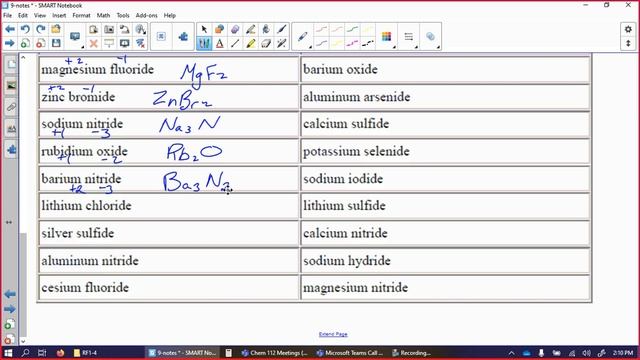Screen dimensions: 640x360
Task: Open the Format menu
Action: 81,16
